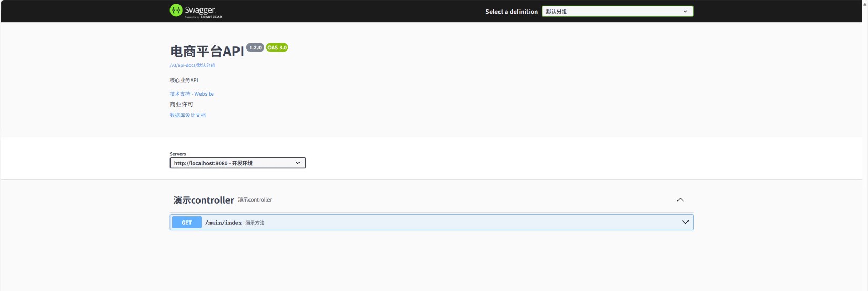
Task: Click the blue GET method badge
Action: 187,223
